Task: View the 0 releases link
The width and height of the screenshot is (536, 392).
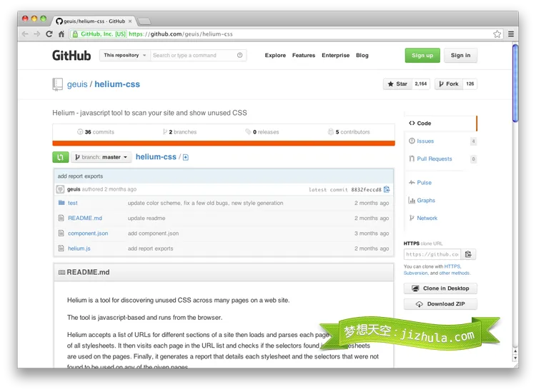Action: click(x=262, y=132)
